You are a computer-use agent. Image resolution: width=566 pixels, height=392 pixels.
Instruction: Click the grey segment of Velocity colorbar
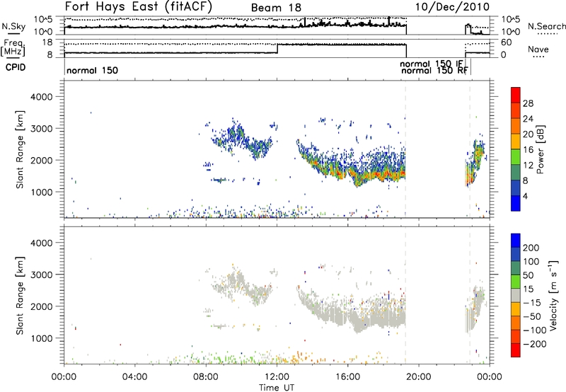[516, 296]
